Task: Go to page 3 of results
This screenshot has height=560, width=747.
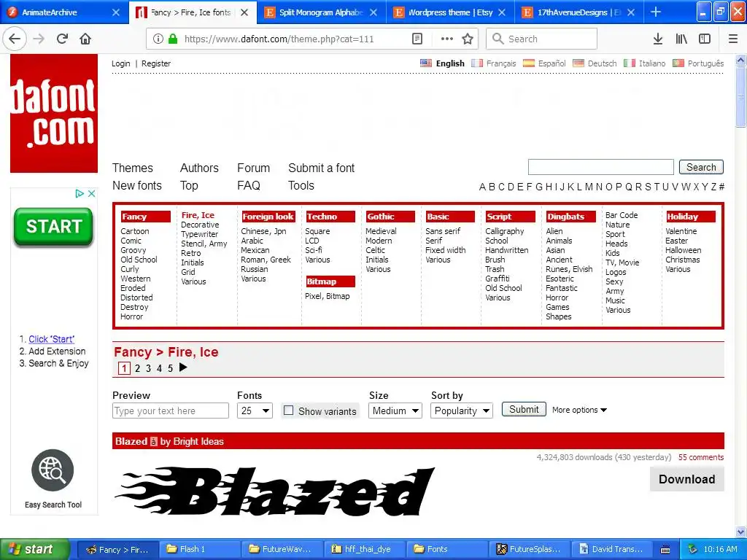Action: tap(148, 368)
